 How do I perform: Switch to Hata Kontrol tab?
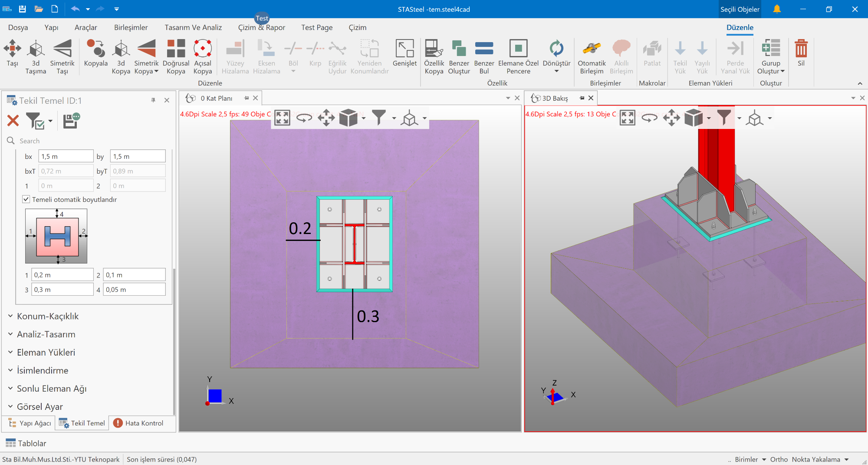click(138, 423)
